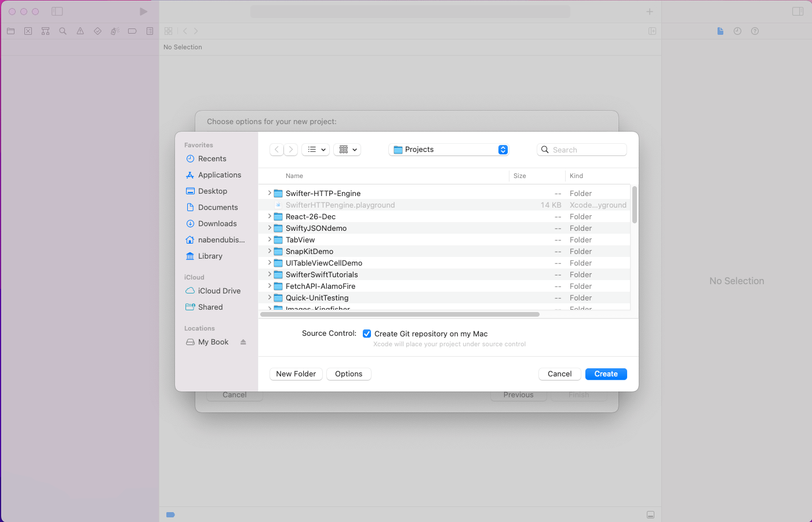The image size is (812, 522).
Task: Select Recents in the sidebar
Action: coord(212,158)
